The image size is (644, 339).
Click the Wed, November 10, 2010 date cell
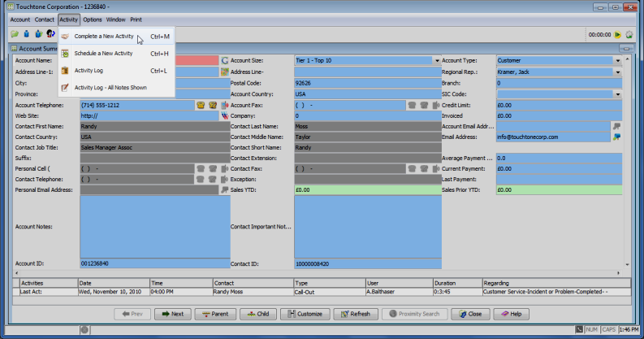(114, 292)
